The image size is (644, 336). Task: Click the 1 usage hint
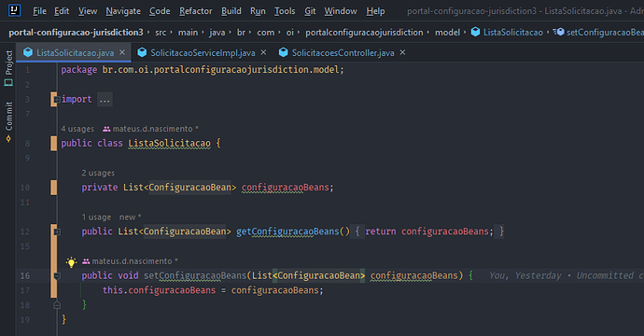coord(96,217)
